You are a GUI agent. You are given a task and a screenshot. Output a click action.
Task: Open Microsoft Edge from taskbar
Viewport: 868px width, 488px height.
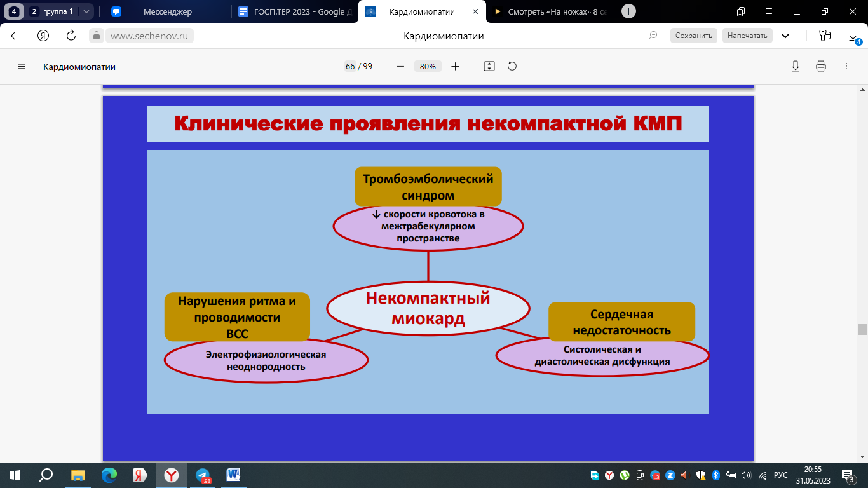pos(109,475)
